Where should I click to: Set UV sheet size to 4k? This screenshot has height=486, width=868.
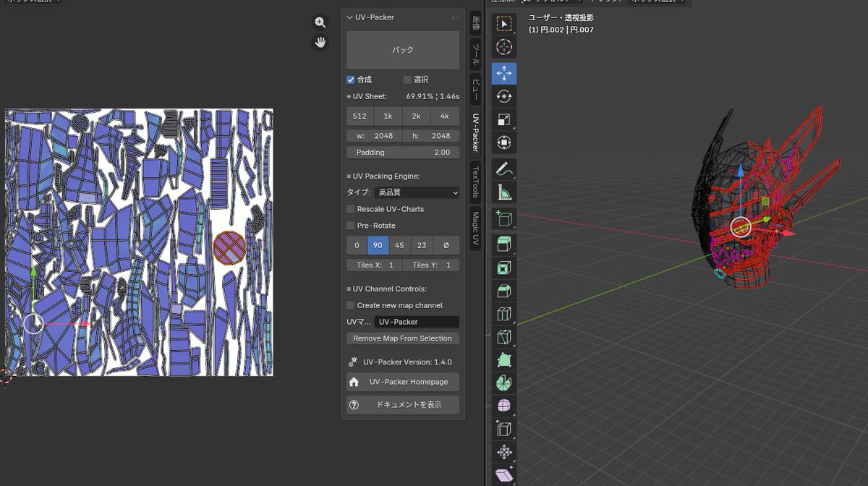click(445, 116)
